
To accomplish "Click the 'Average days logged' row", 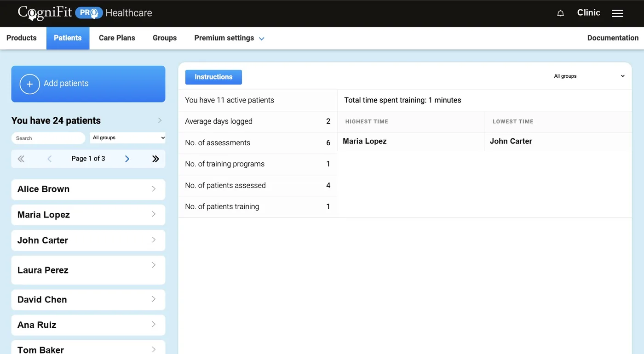I will 258,121.
